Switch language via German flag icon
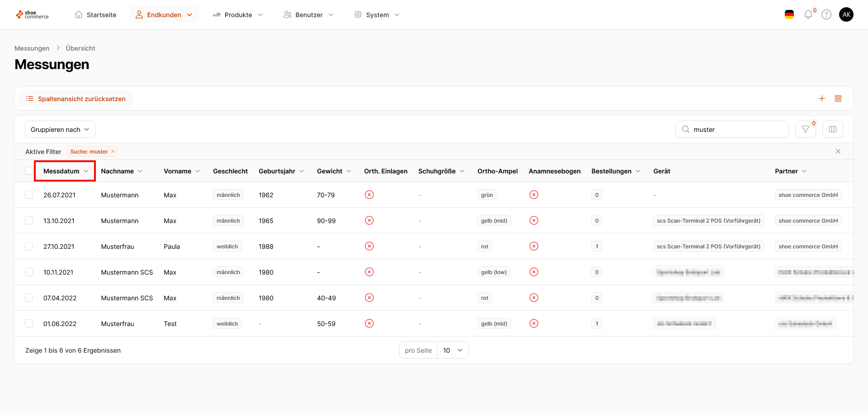 [789, 15]
